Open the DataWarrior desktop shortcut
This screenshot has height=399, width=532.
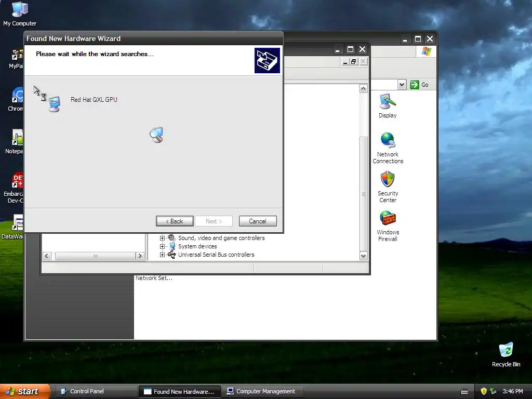[12, 227]
